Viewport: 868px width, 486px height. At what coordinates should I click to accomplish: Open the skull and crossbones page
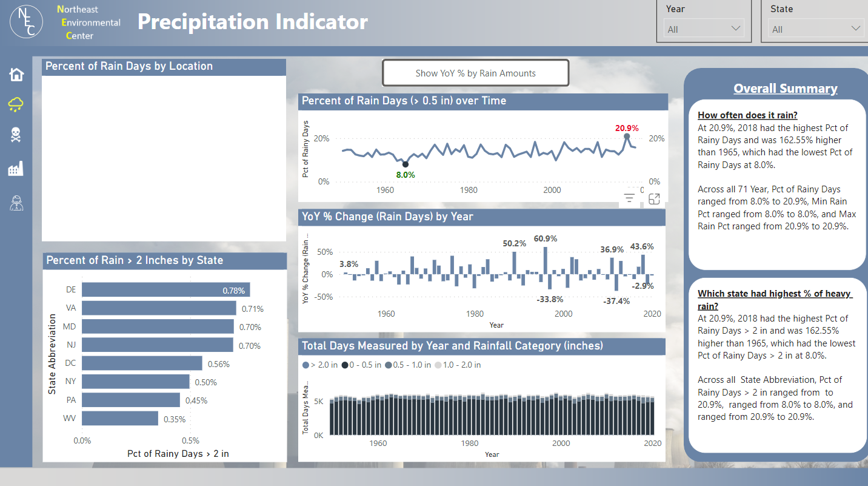16,135
